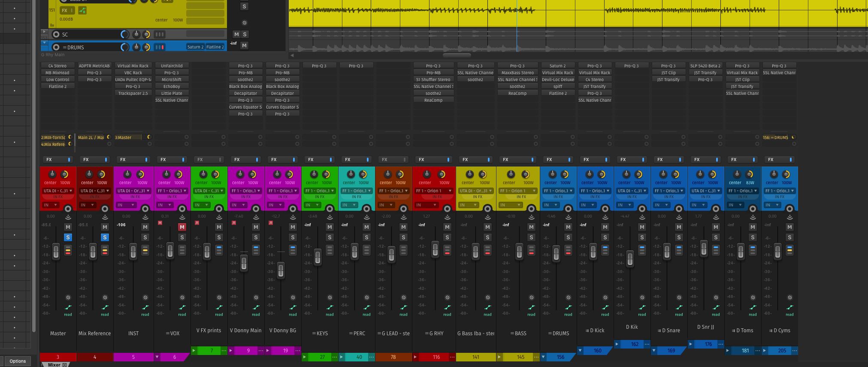Open ADPTR MetricAB on Mix Reference
Screen dimensions: 868x367
coord(94,66)
